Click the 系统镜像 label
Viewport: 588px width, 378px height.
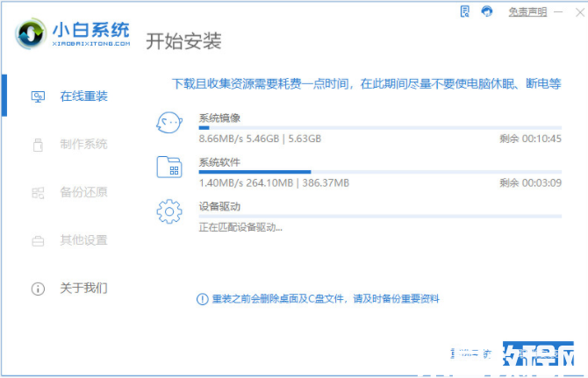point(219,118)
